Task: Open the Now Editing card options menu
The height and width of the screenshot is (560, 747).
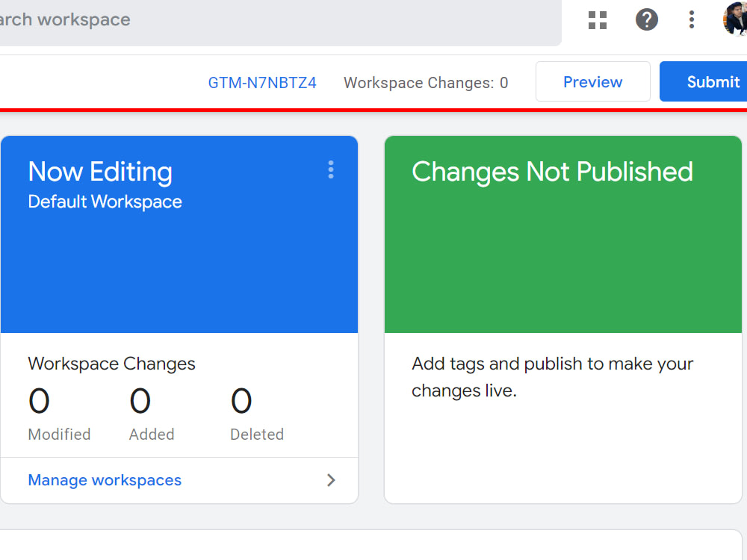Action: point(331,169)
